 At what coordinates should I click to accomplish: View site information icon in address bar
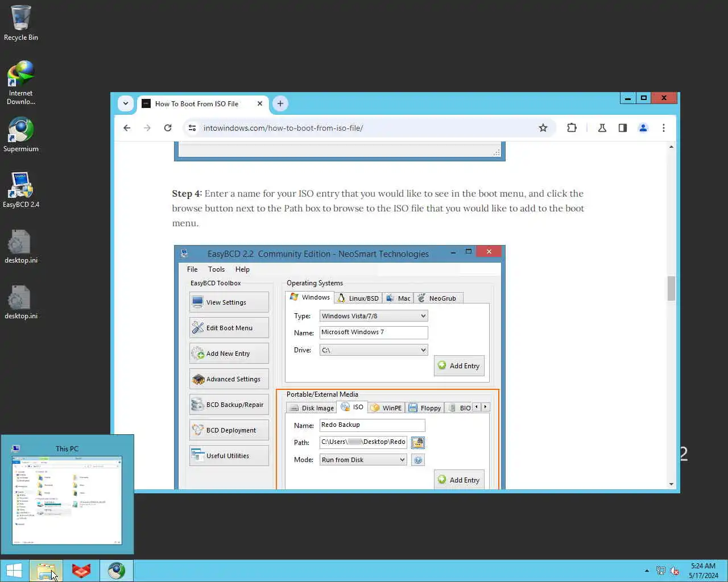(192, 128)
